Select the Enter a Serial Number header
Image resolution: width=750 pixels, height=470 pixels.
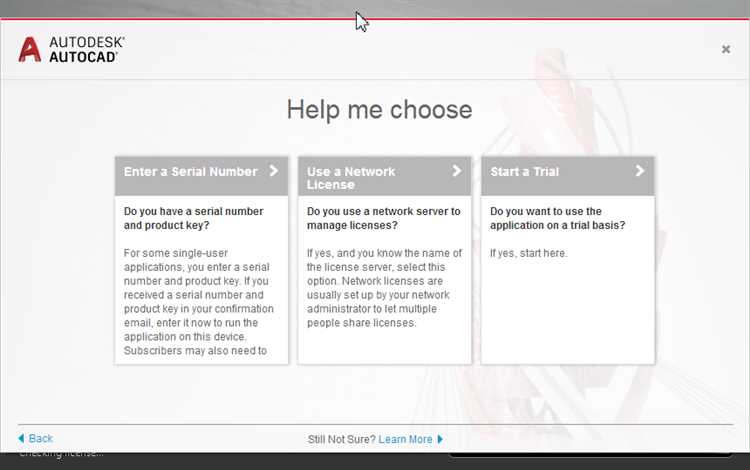click(201, 175)
